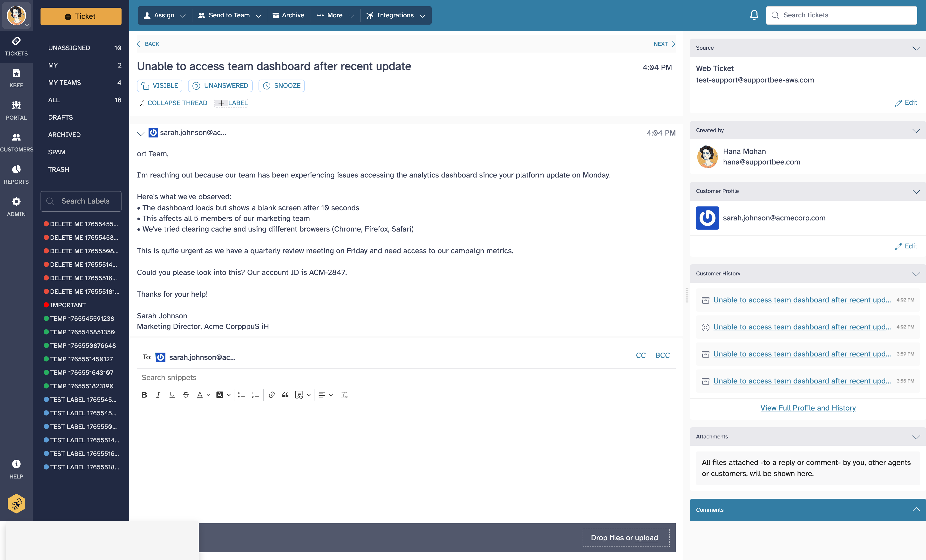Image resolution: width=926 pixels, height=560 pixels.
Task: Insert a link using link icon
Action: click(x=271, y=395)
